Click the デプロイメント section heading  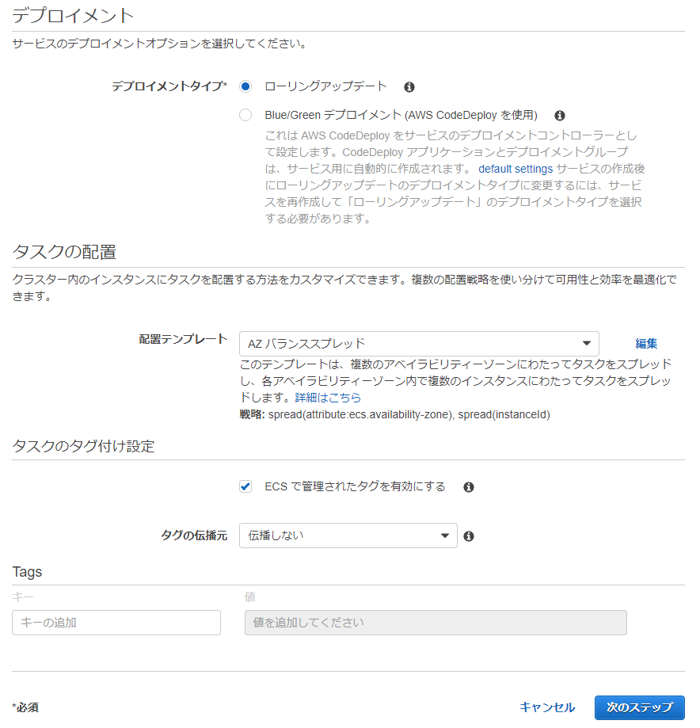[x=73, y=16]
